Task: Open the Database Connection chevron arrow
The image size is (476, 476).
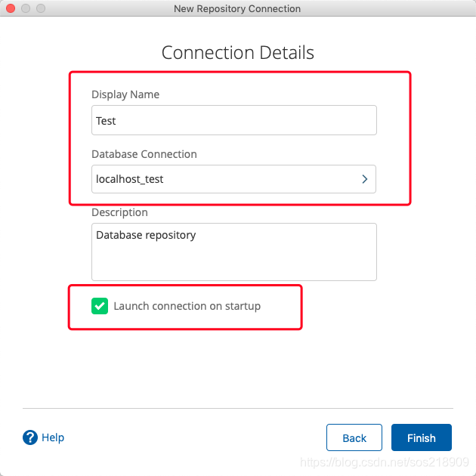Action: tap(365, 179)
